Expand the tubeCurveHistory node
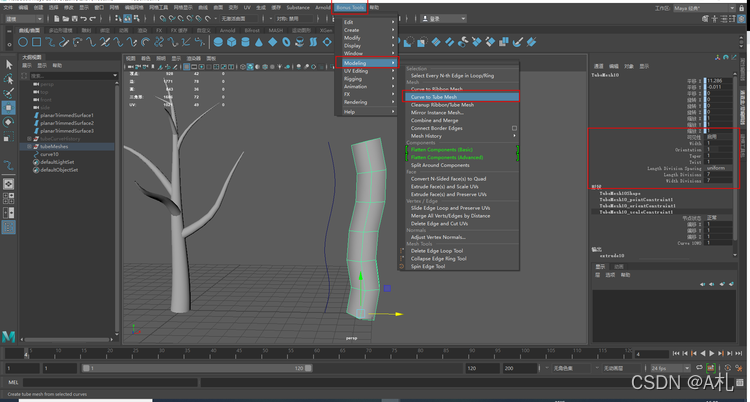The image size is (750, 402). click(x=28, y=138)
